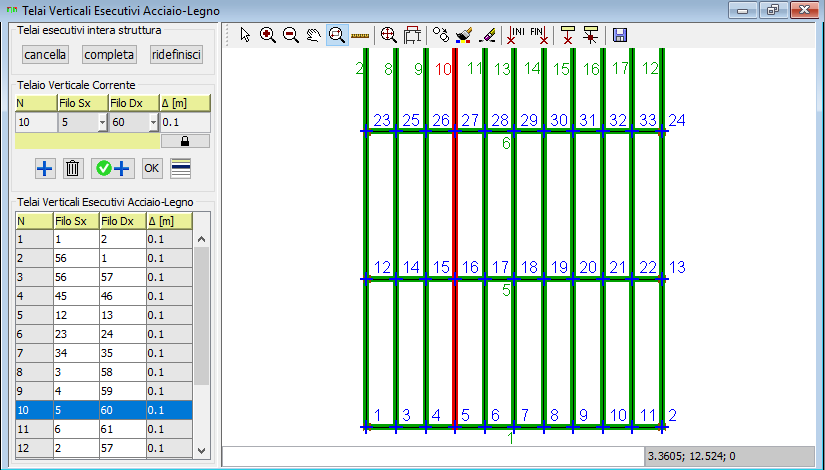Select table row N 7 with Filo 34
Image resolution: width=825 pixels, height=470 pixels.
pyautogui.click(x=104, y=353)
